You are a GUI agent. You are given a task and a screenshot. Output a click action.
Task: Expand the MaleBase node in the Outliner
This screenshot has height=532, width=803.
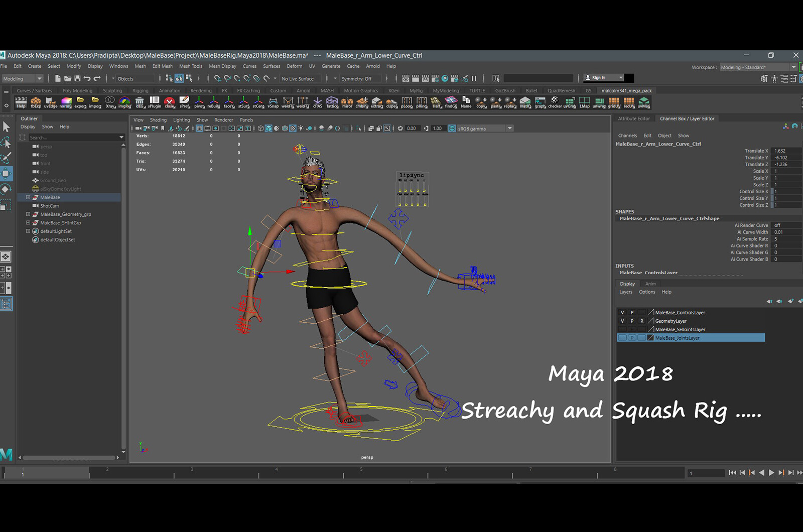coord(28,197)
